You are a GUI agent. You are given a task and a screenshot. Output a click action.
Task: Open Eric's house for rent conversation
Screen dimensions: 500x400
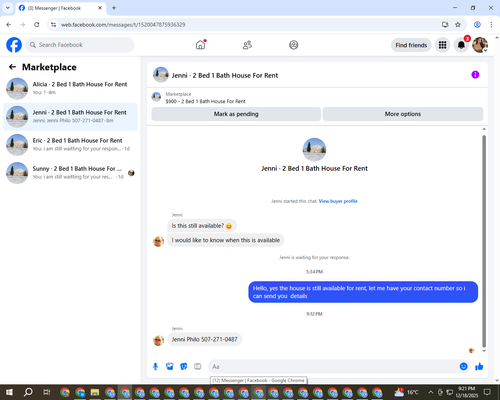70,145
